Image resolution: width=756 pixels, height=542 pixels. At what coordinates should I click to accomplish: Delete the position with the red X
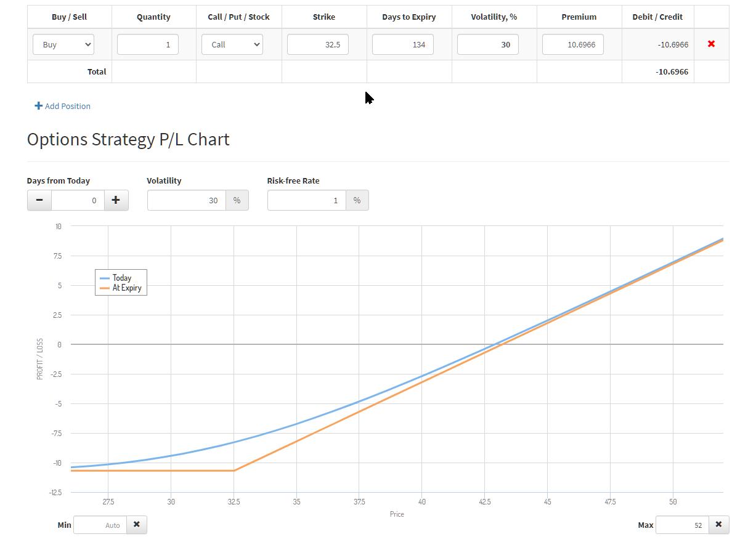(x=711, y=44)
